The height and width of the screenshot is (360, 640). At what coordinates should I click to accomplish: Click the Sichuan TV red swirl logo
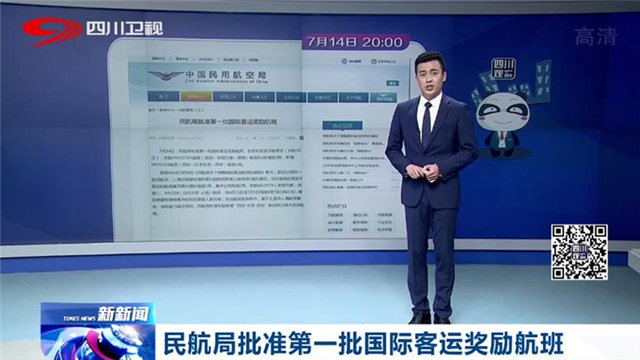click(52, 31)
